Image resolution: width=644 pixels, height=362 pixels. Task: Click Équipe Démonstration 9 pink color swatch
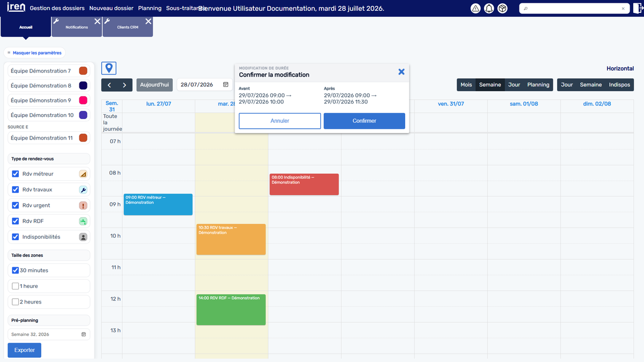click(83, 100)
